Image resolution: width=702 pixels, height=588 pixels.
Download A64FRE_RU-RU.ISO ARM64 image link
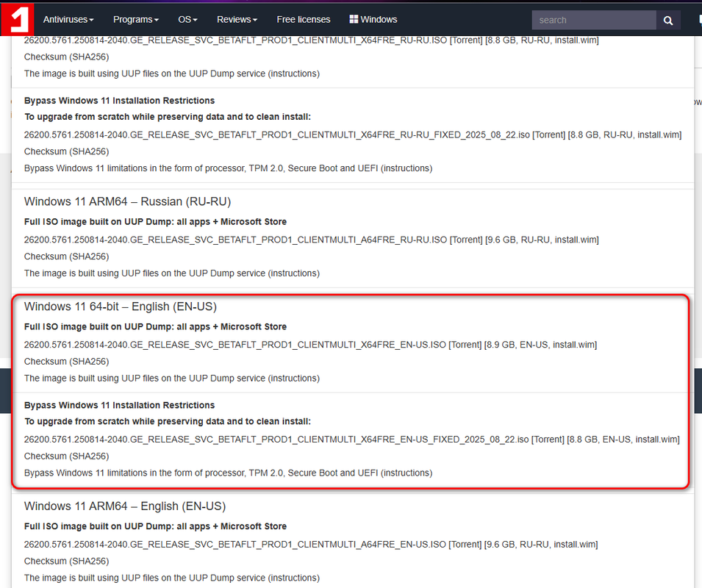pyautogui.click(x=235, y=240)
